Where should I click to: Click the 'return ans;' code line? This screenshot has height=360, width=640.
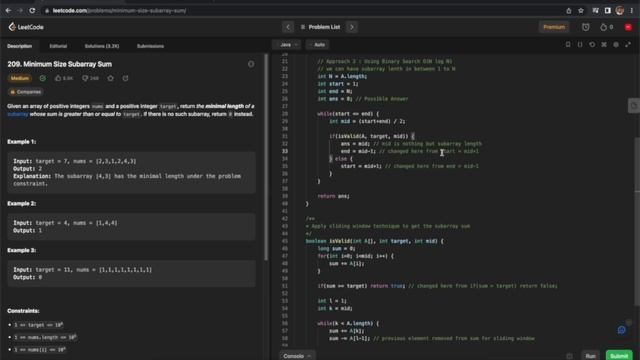[x=333, y=196]
